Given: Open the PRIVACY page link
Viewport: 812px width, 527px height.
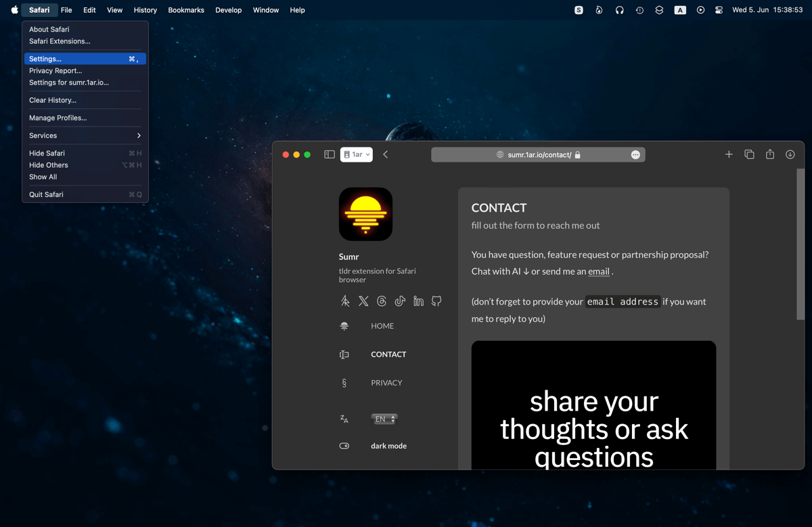Looking at the screenshot, I should 386,383.
